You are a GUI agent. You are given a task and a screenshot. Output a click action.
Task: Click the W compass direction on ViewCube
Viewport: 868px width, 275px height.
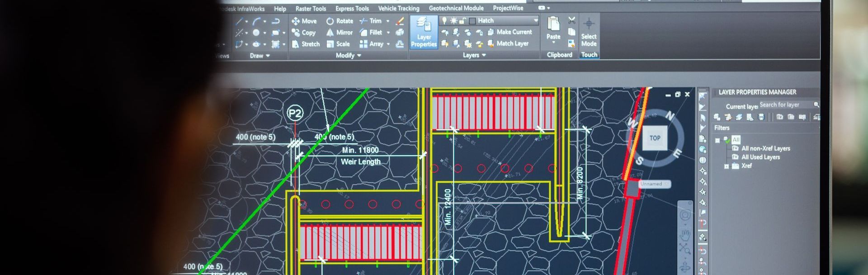coord(632,123)
